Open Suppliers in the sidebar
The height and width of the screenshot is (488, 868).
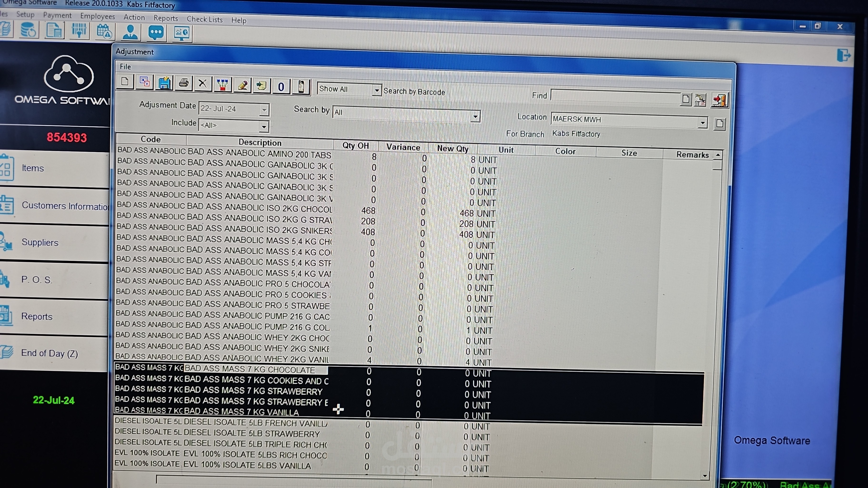tap(40, 243)
